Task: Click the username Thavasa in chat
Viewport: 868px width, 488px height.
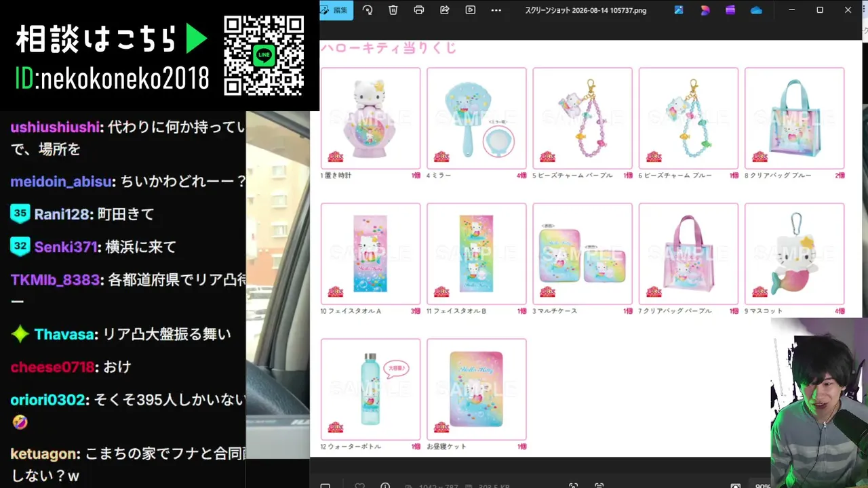Action: [65, 334]
